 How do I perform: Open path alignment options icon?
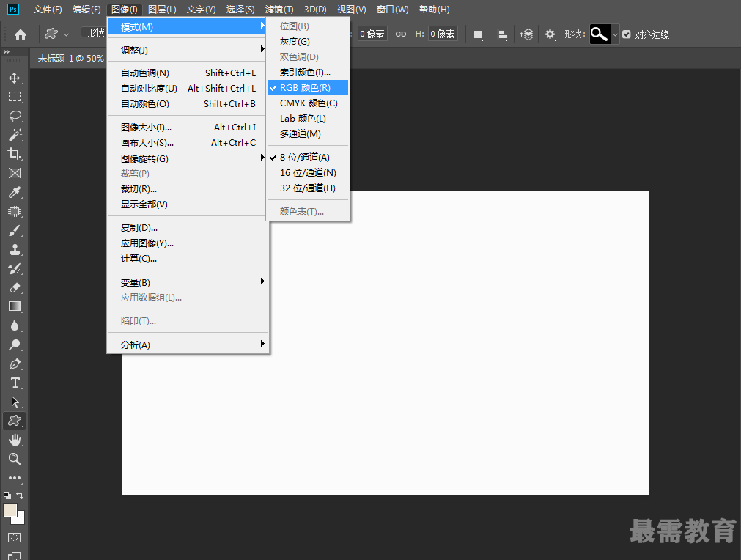(x=502, y=34)
